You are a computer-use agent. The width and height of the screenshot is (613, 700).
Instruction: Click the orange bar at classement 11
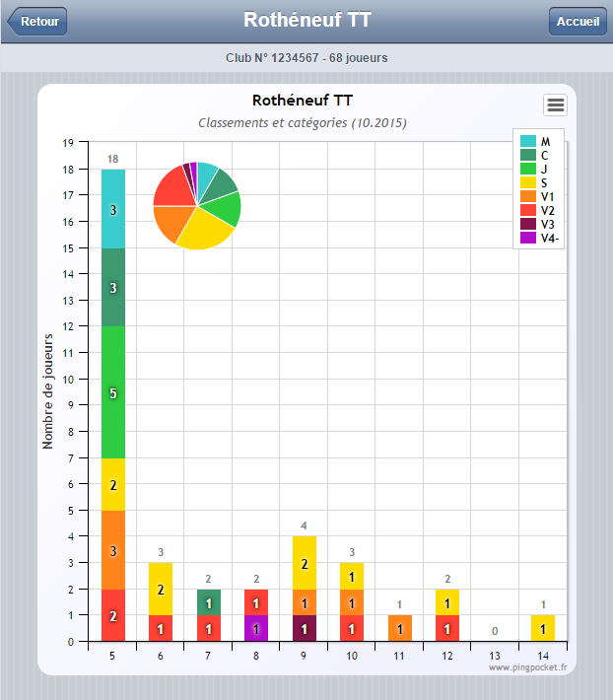pyautogui.click(x=400, y=629)
